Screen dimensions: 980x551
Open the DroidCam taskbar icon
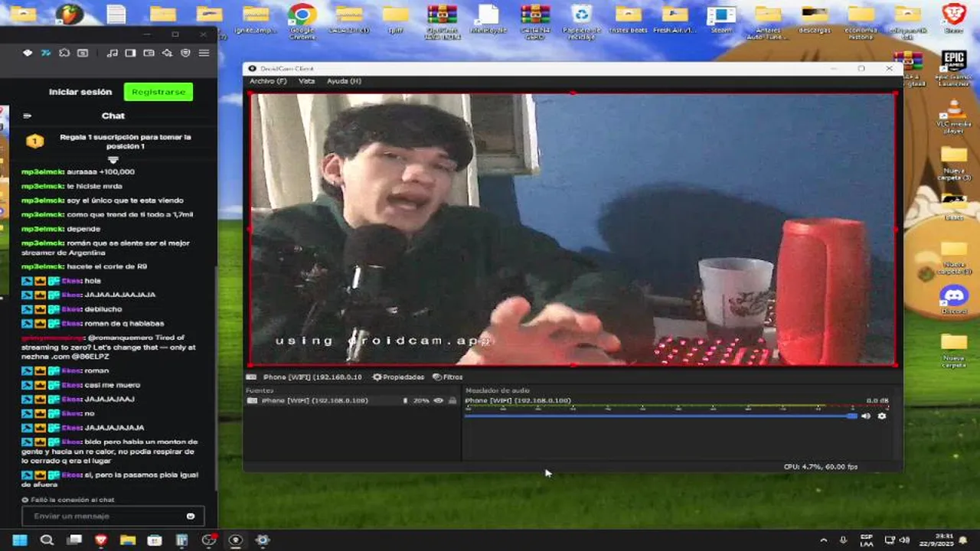pos(235,540)
